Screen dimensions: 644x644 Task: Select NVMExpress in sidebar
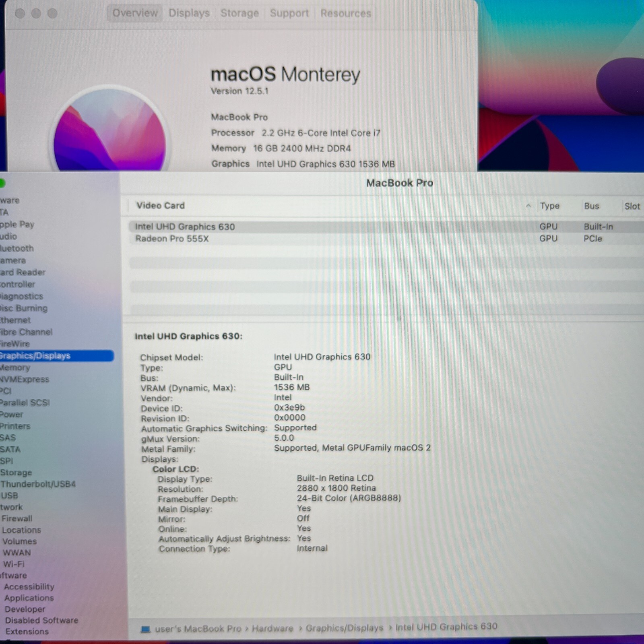(x=25, y=379)
